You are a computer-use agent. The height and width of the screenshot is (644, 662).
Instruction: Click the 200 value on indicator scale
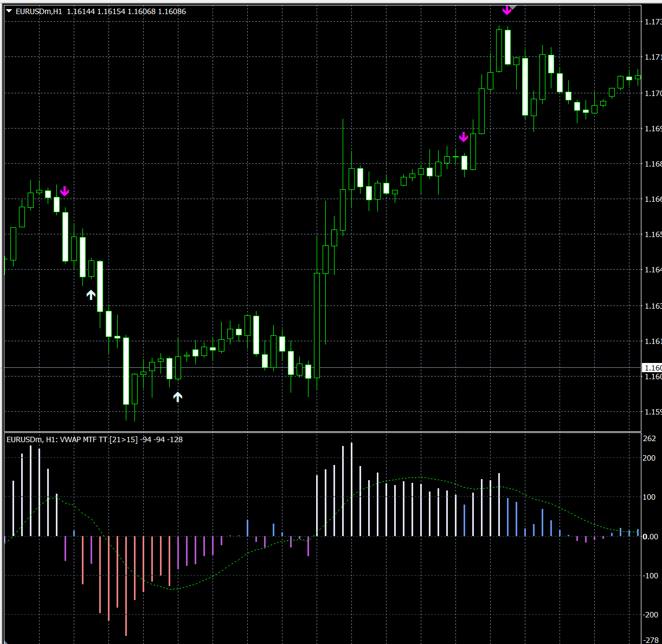tap(649, 458)
